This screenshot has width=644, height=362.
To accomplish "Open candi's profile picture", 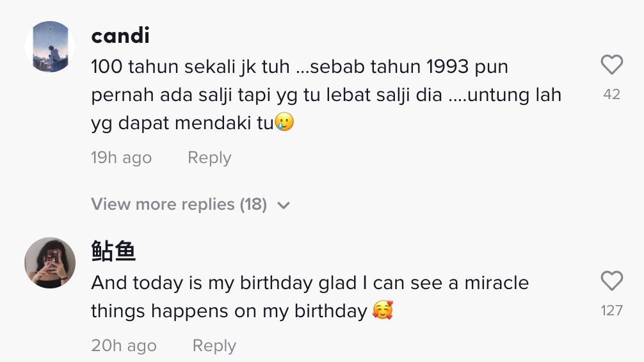I will pyautogui.click(x=50, y=47).
